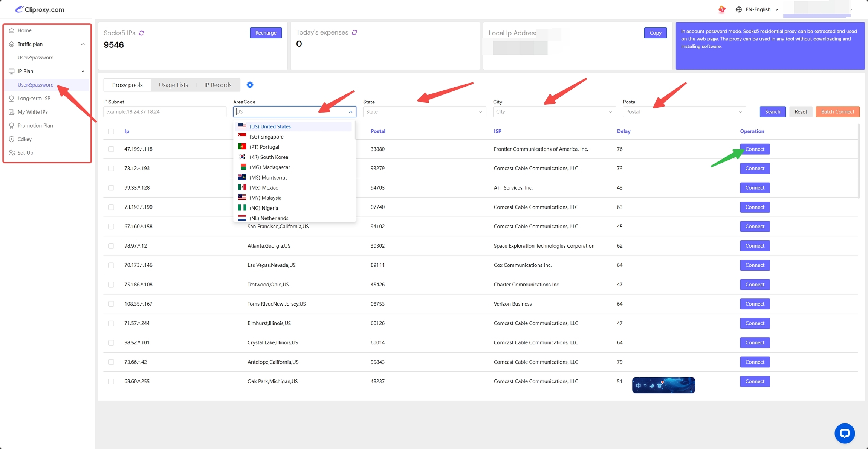Screen dimensions: 868x449
Task: Open Cdkey from the sidebar
Action: coord(24,139)
